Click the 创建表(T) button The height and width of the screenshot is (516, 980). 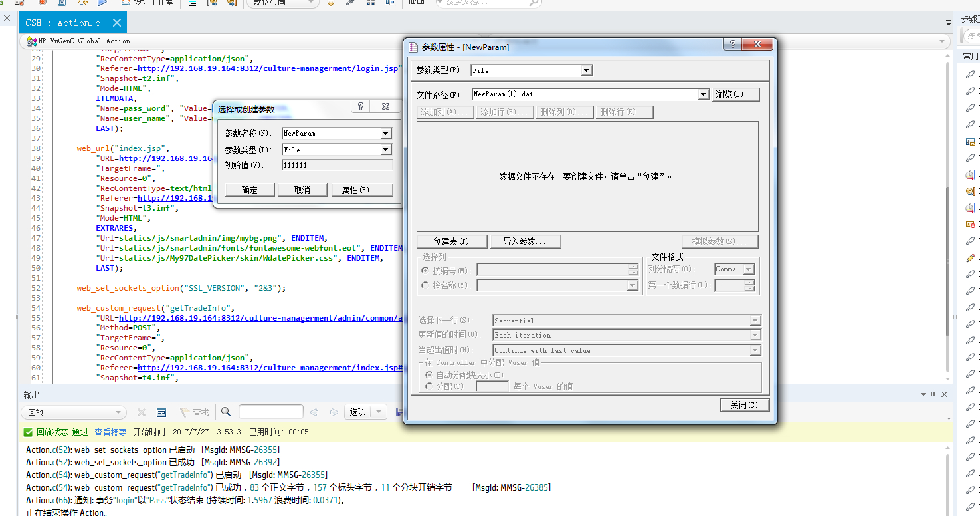[x=452, y=241]
